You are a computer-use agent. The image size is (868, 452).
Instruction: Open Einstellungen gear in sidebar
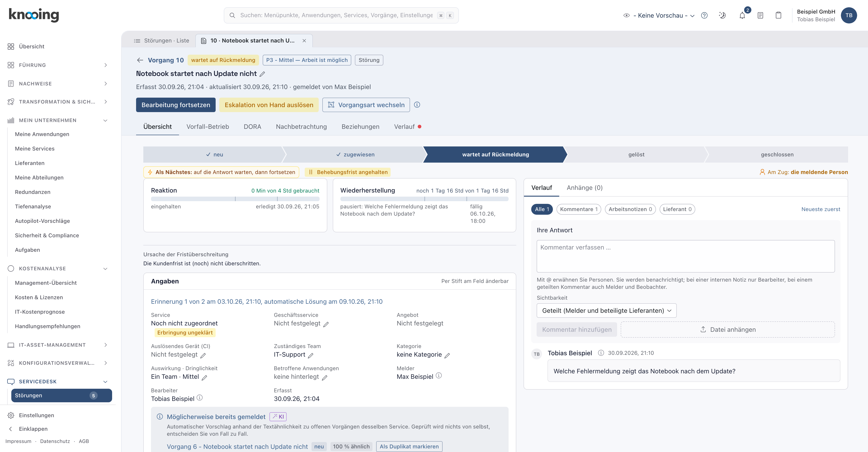click(x=11, y=415)
